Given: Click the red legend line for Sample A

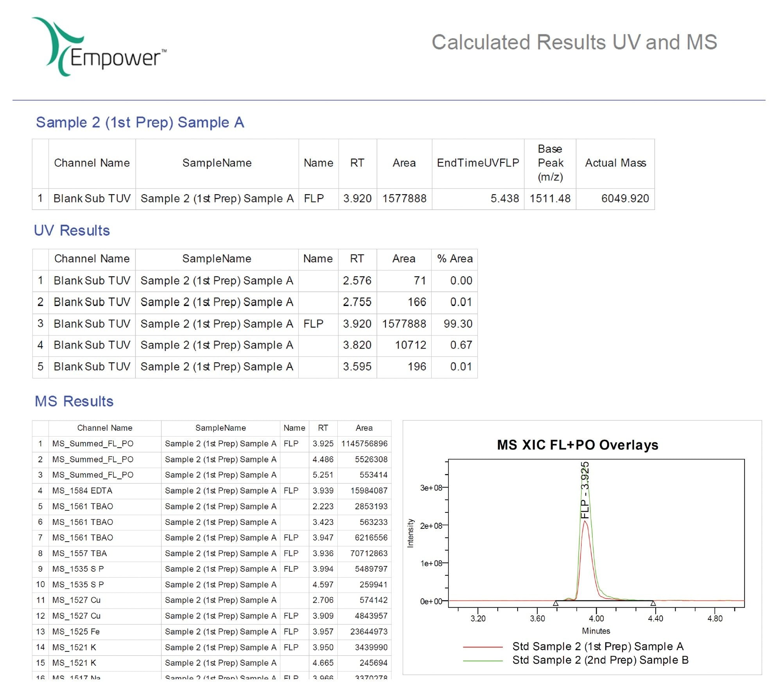Looking at the screenshot, I should tap(482, 647).
